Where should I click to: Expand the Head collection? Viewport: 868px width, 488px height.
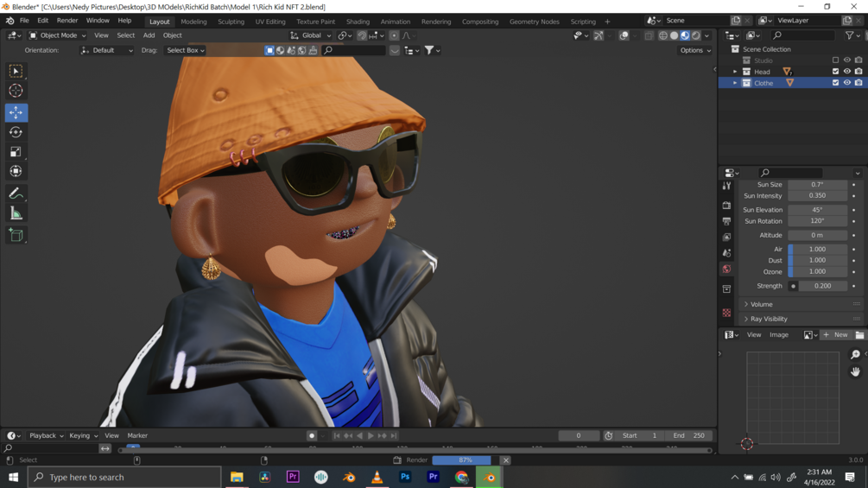[x=735, y=72]
